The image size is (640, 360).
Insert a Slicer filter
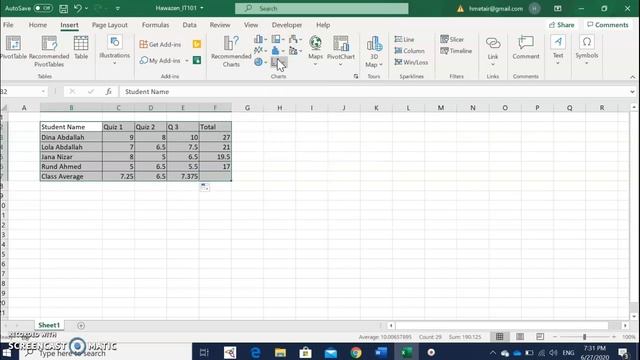pos(452,39)
